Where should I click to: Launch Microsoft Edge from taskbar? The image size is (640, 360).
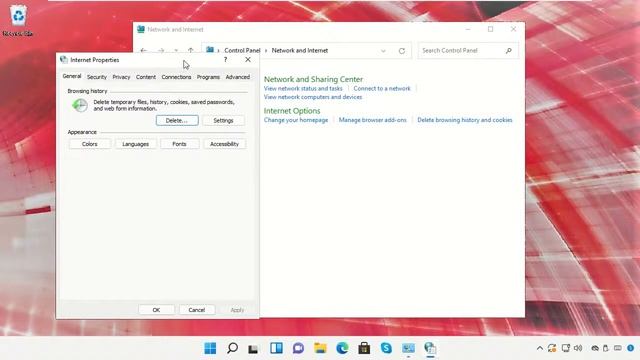point(342,348)
